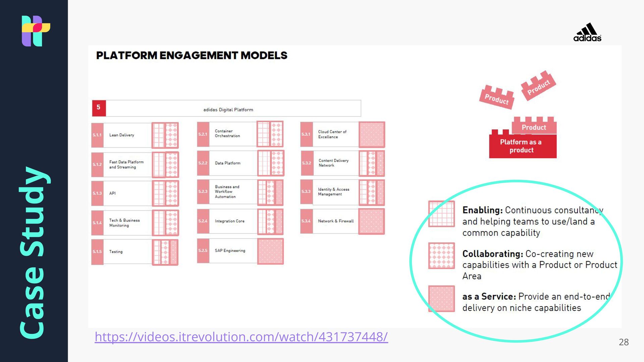Click the 5.1.5 number tag
644x362 pixels.
[x=97, y=252]
